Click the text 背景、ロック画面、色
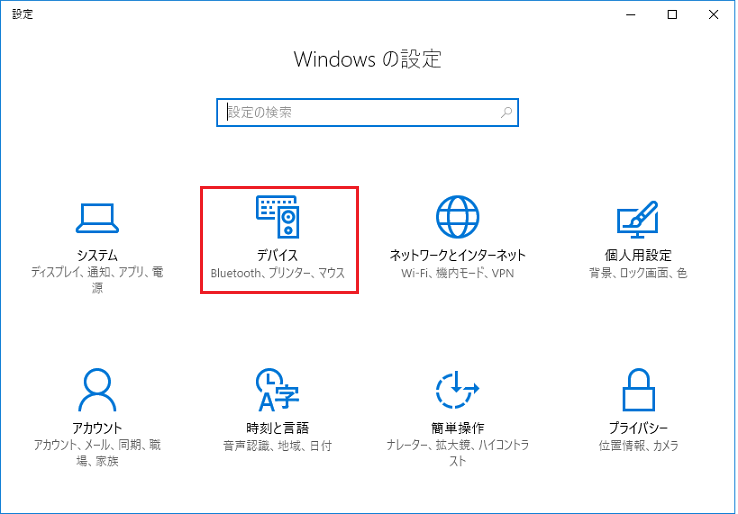The image size is (738, 514). 638,273
